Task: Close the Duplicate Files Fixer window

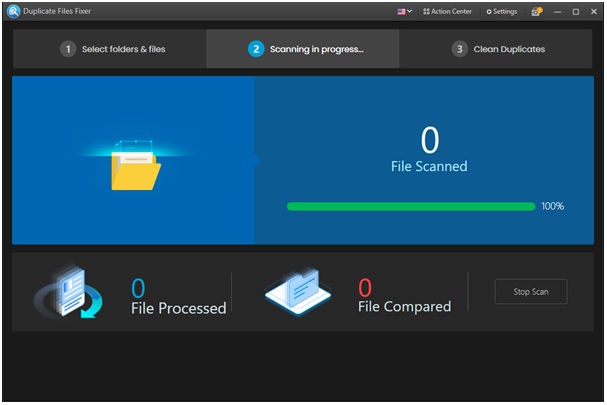Action: [594, 12]
